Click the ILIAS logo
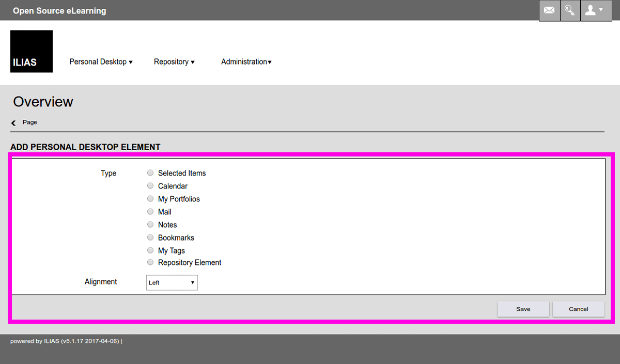The height and width of the screenshot is (364, 620). click(32, 51)
